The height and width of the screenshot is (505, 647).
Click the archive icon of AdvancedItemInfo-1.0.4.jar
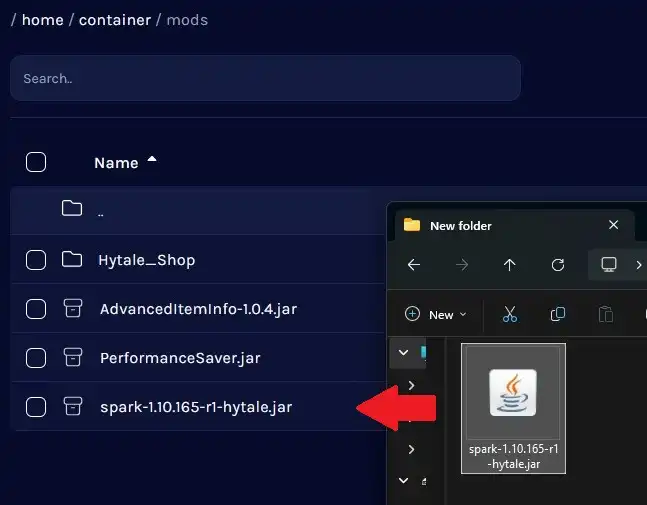[x=73, y=308]
